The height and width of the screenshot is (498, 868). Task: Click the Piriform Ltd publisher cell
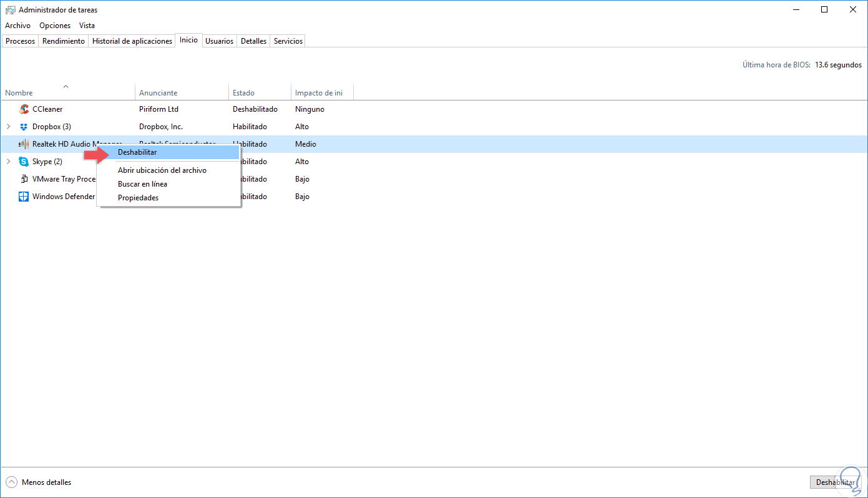point(158,109)
